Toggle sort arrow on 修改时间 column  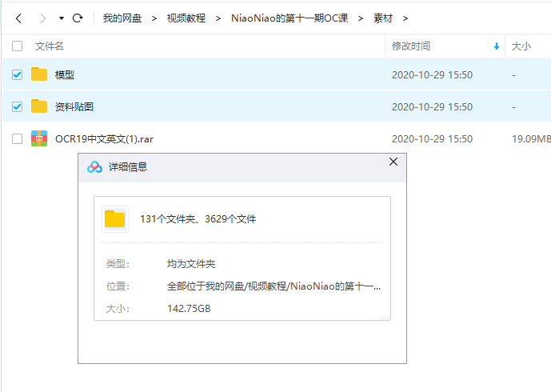click(x=497, y=46)
